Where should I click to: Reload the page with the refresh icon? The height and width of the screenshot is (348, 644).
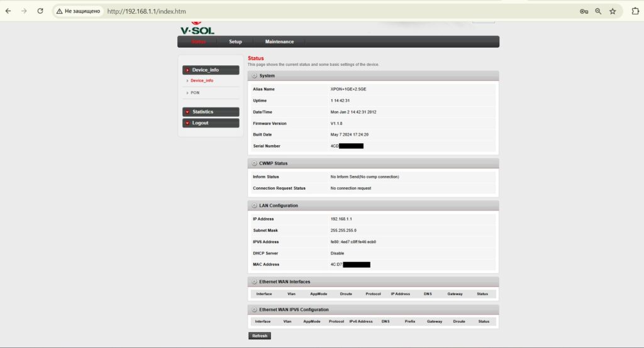(x=40, y=11)
